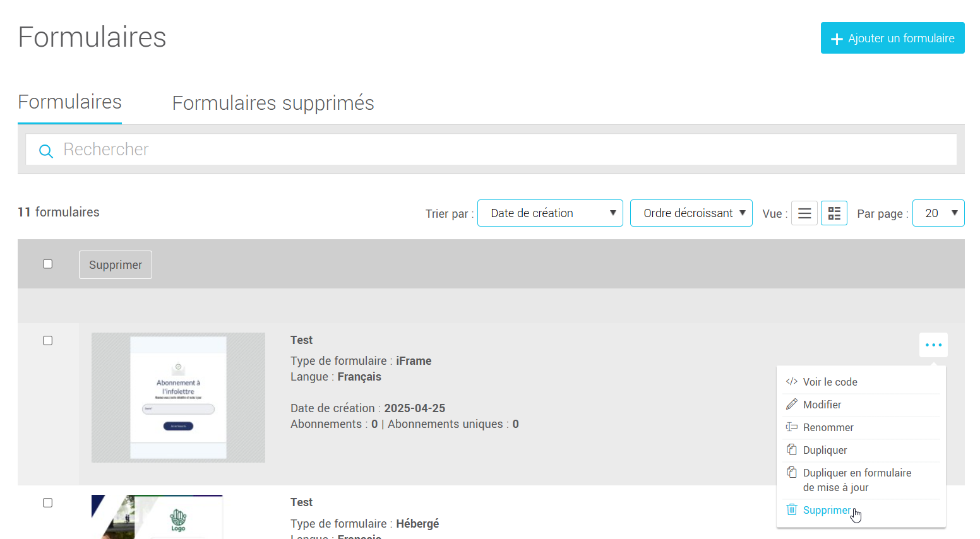Viewport: 980px width, 539px height.
Task: Click the Ajouter un formulaire button
Action: 892,38
